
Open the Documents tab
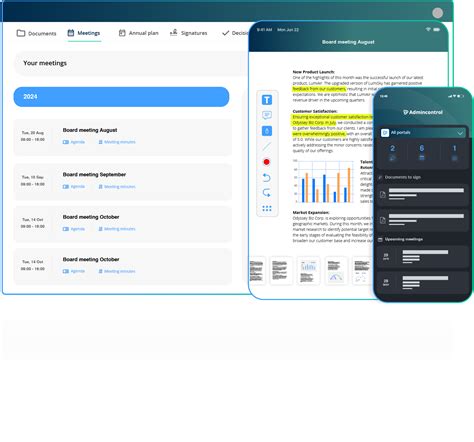coord(36,33)
